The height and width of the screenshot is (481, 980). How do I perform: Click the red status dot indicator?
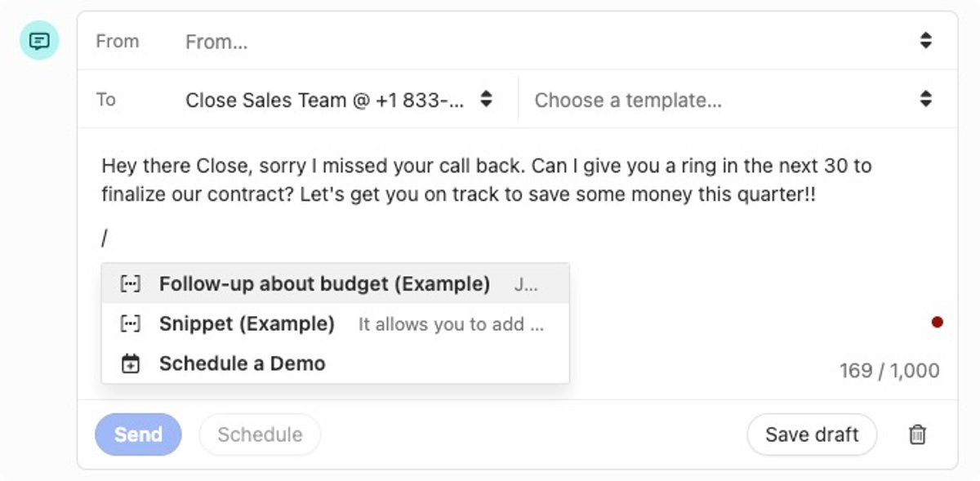pyautogui.click(x=938, y=323)
